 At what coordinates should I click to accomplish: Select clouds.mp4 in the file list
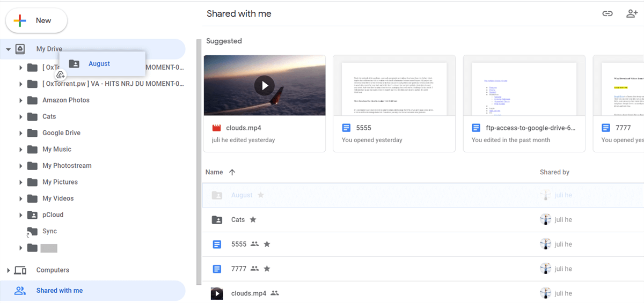pos(424,292)
